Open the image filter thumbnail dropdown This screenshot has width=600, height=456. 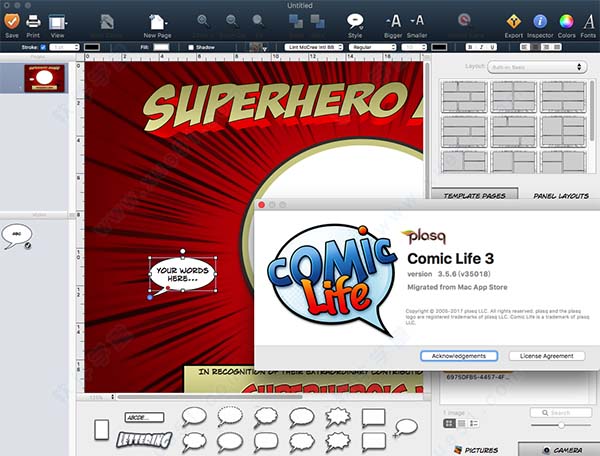(258, 47)
